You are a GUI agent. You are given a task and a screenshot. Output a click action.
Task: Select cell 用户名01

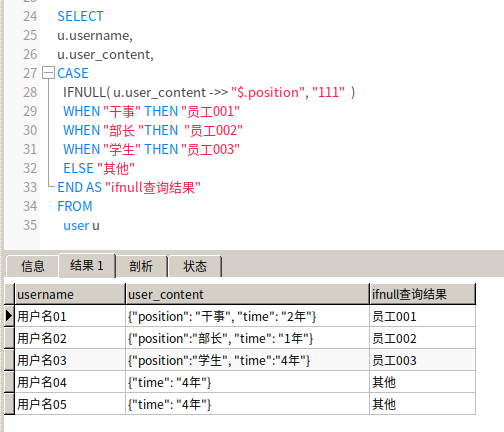70,316
